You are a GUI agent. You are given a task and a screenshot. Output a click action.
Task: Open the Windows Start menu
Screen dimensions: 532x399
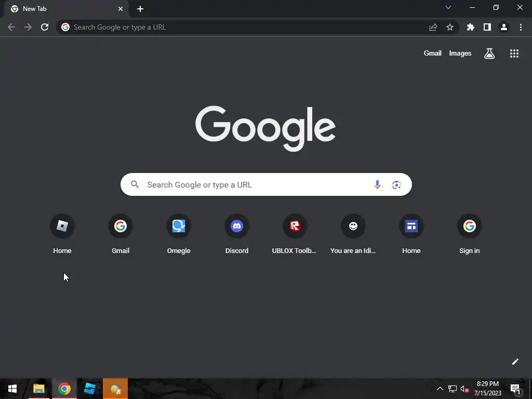pos(12,389)
